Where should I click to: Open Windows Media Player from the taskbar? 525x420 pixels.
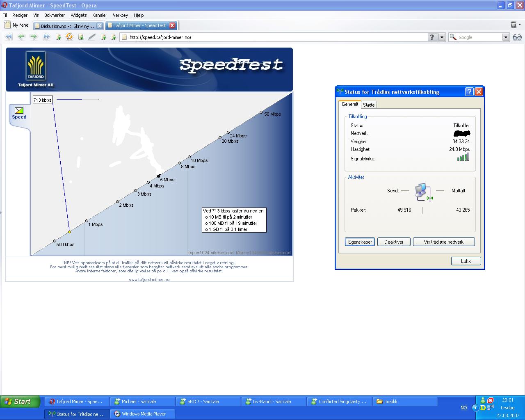(142, 414)
